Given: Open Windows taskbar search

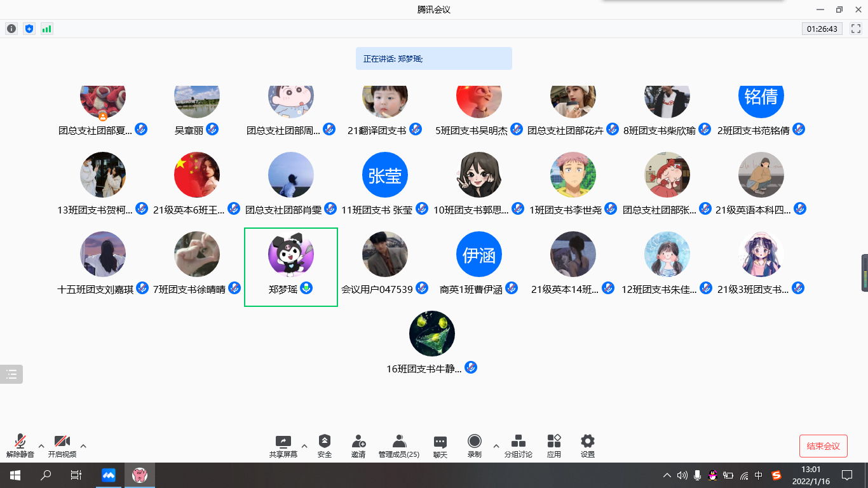Looking at the screenshot, I should [x=46, y=475].
